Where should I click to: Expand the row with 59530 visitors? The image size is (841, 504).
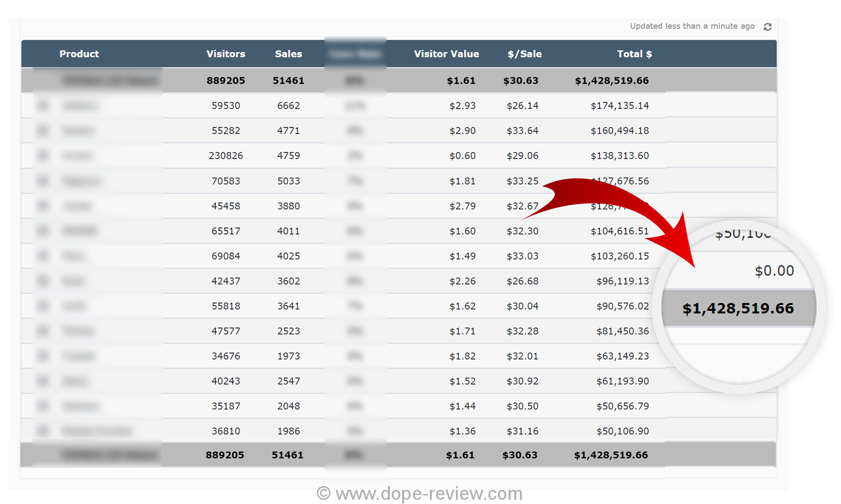pyautogui.click(x=43, y=106)
